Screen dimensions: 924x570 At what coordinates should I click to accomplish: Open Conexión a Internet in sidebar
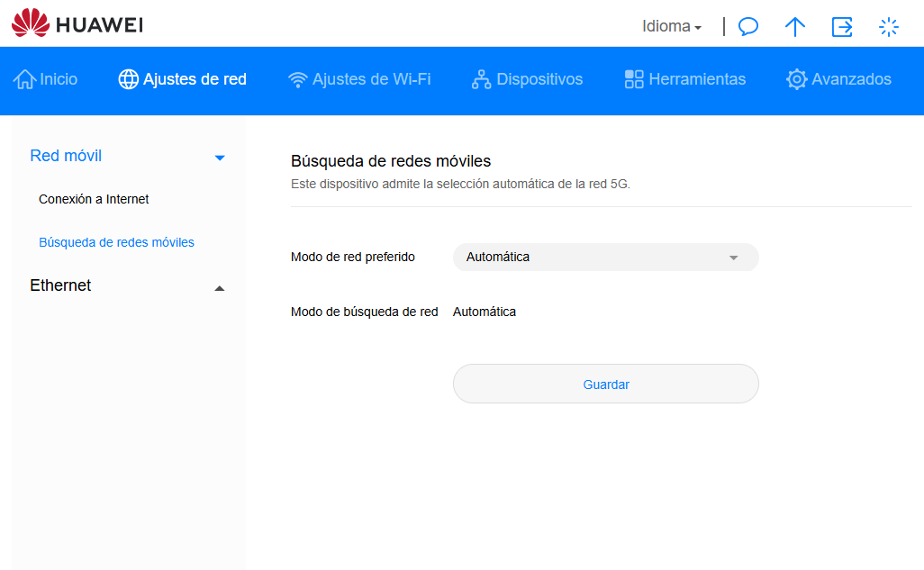(94, 199)
